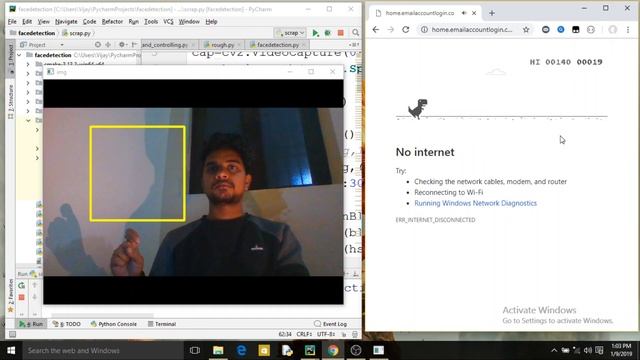Click Running Windows Network Diagnostics link

(476, 203)
